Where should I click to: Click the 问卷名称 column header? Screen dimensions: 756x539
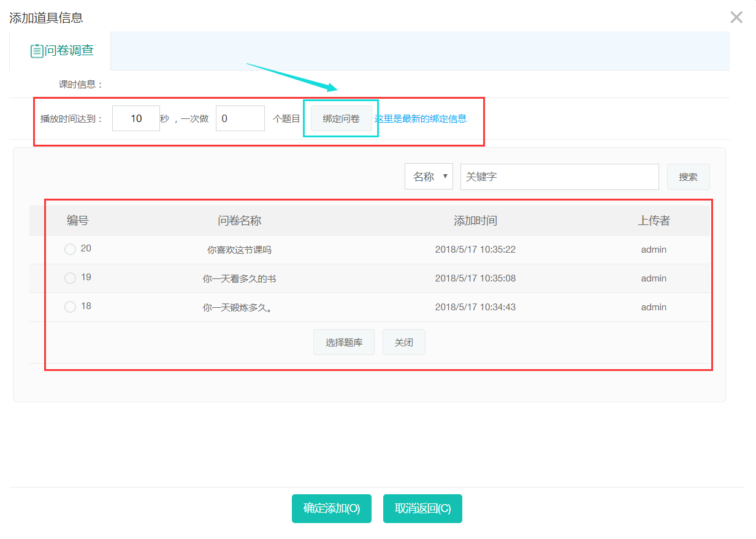(239, 221)
